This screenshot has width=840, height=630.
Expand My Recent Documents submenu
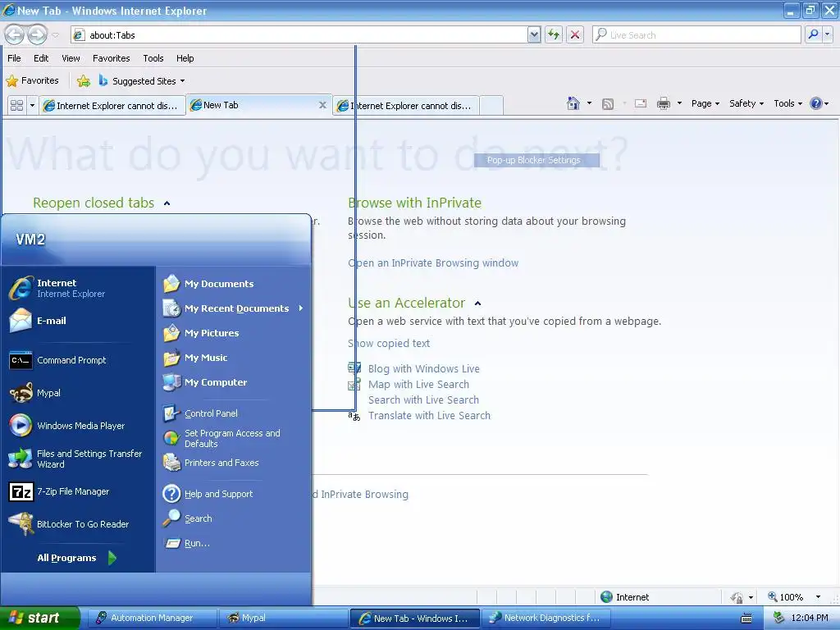234,308
